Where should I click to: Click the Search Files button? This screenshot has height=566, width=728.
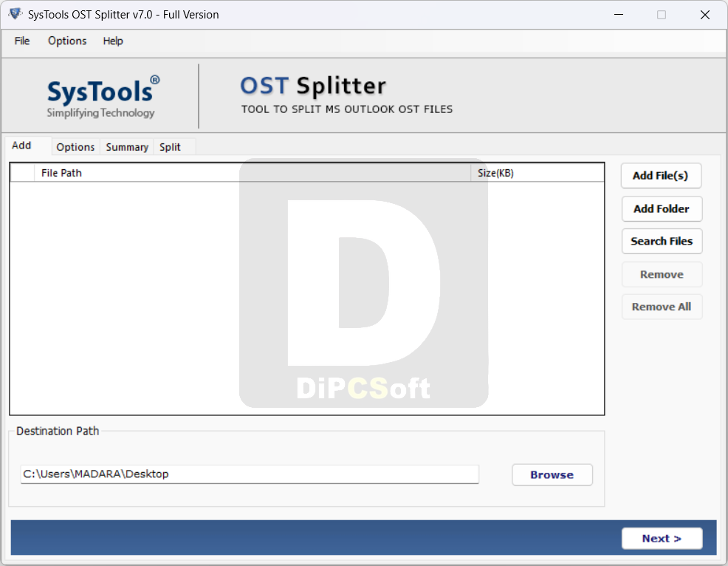[662, 241]
